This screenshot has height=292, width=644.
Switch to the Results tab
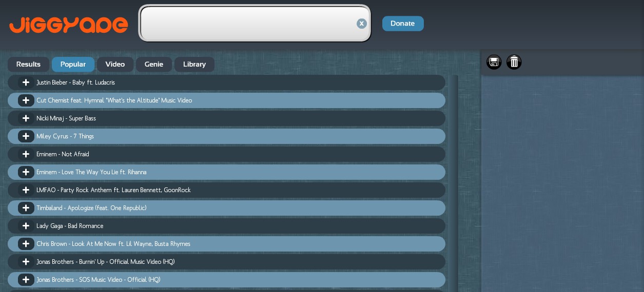[28, 65]
